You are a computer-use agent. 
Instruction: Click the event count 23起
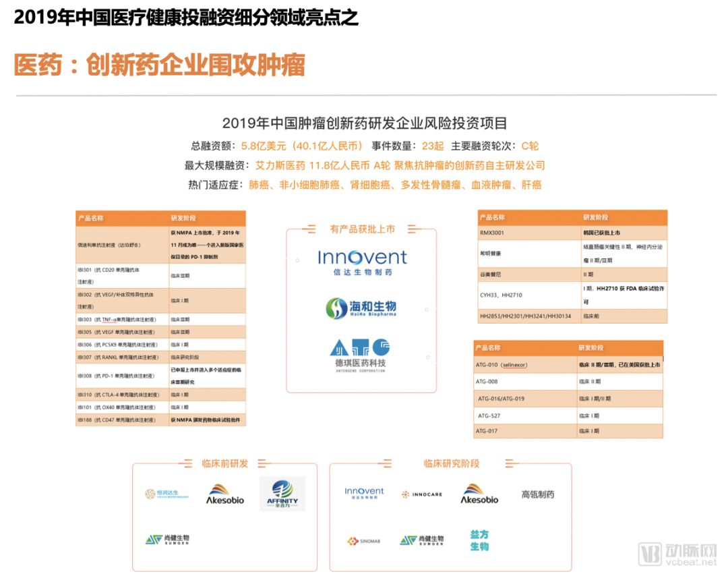coord(433,146)
